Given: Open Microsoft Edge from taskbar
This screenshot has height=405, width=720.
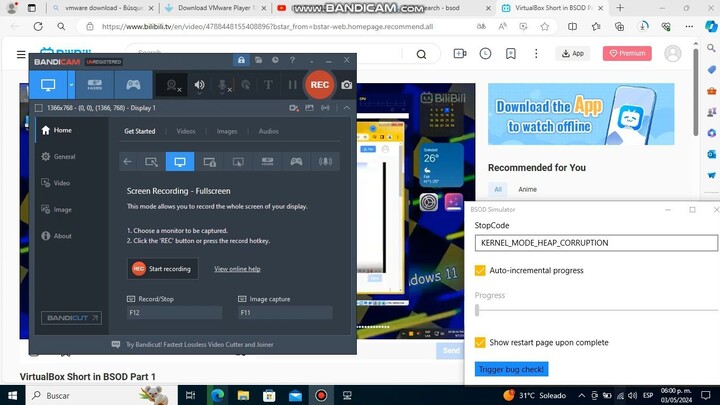Looking at the screenshot, I should pyautogui.click(x=218, y=395).
